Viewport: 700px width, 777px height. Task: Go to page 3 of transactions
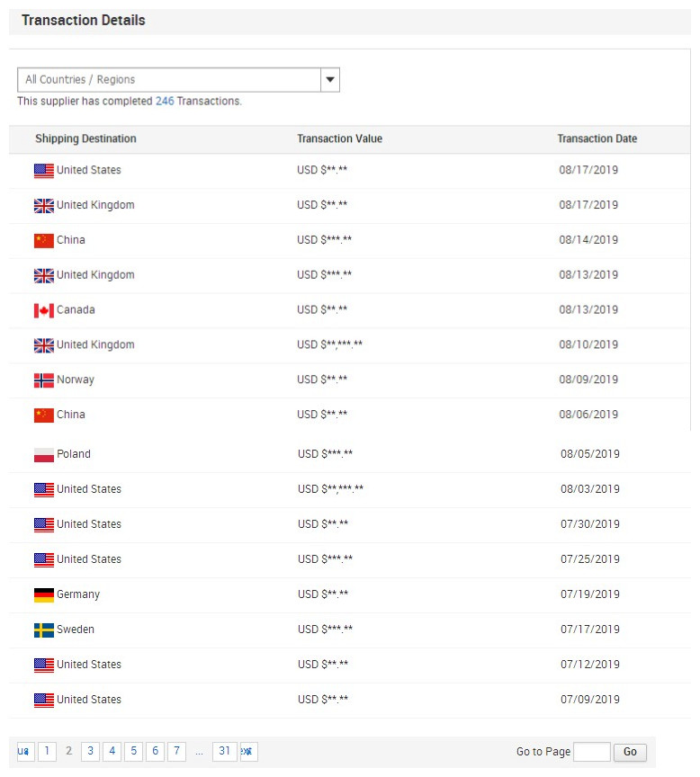click(x=90, y=751)
